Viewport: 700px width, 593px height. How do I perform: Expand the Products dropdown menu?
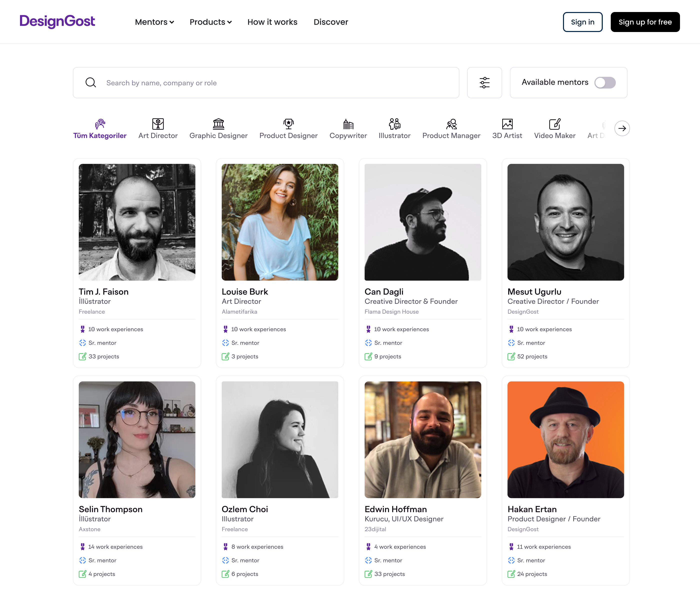210,22
